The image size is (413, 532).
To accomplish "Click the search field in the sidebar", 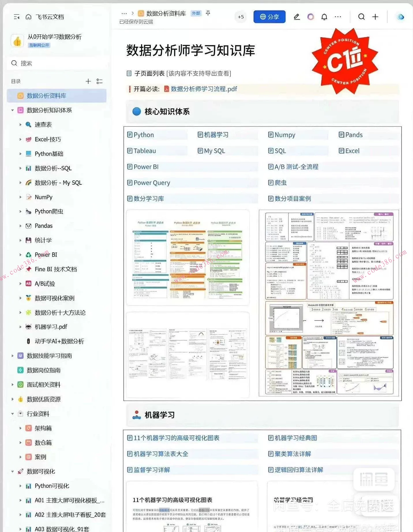I will tap(57, 63).
